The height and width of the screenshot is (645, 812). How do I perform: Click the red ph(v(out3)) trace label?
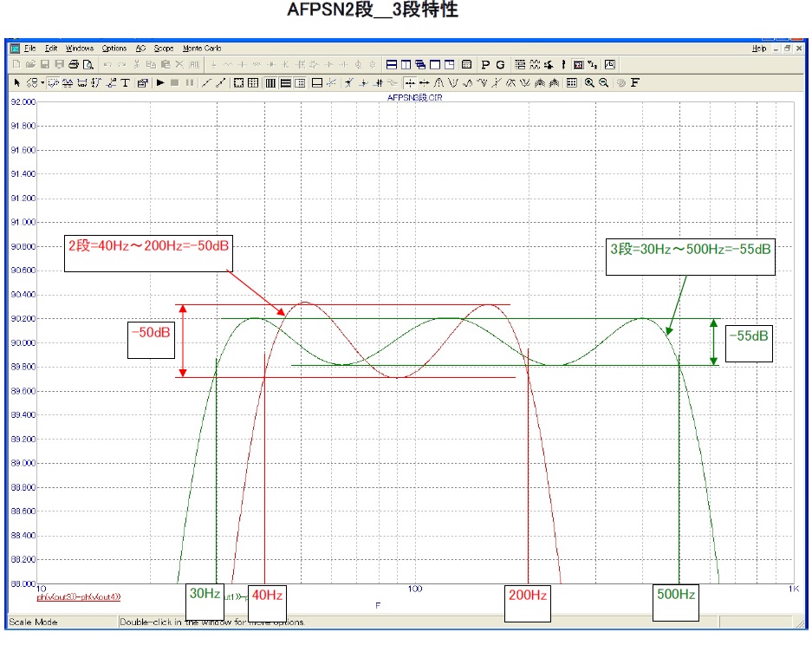click(x=78, y=596)
